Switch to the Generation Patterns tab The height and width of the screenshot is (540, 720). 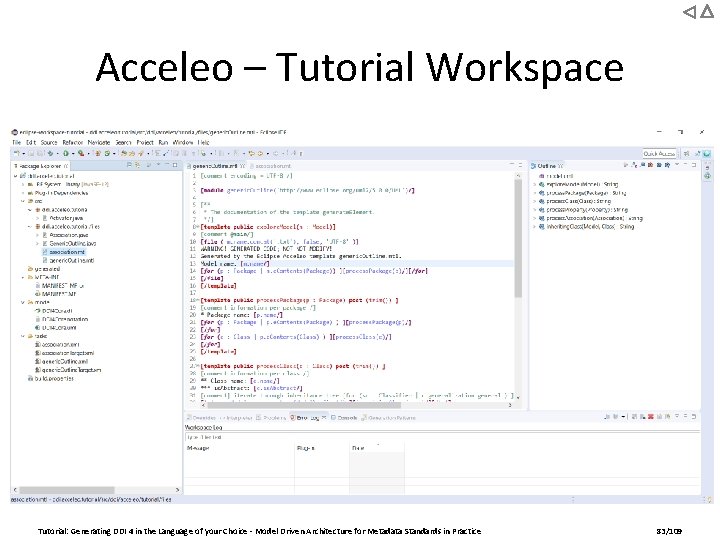(x=388, y=418)
